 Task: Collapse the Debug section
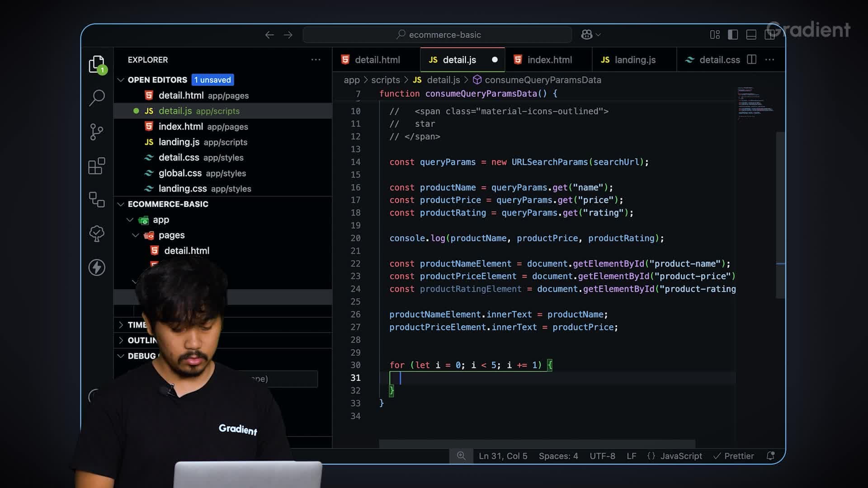point(121,356)
